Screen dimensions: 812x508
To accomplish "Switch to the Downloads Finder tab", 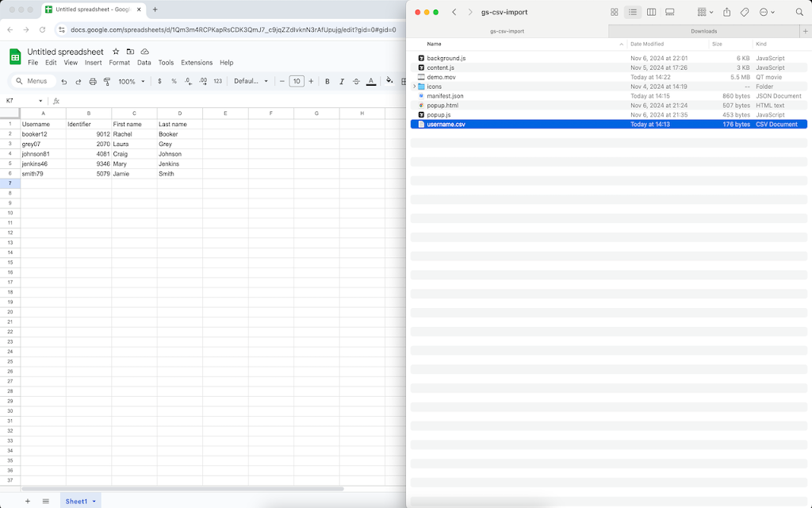I will pos(704,31).
